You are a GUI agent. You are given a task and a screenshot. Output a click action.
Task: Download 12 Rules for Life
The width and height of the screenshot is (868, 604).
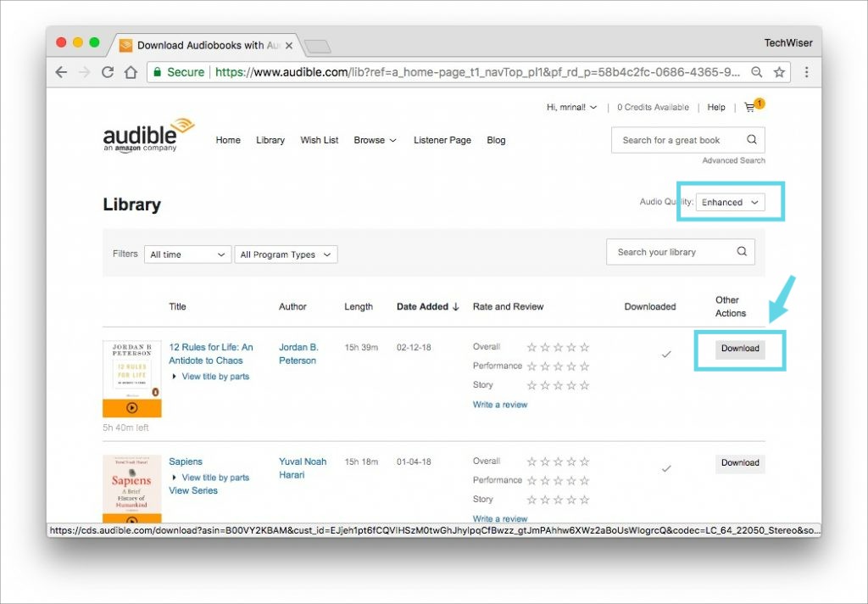pyautogui.click(x=740, y=349)
